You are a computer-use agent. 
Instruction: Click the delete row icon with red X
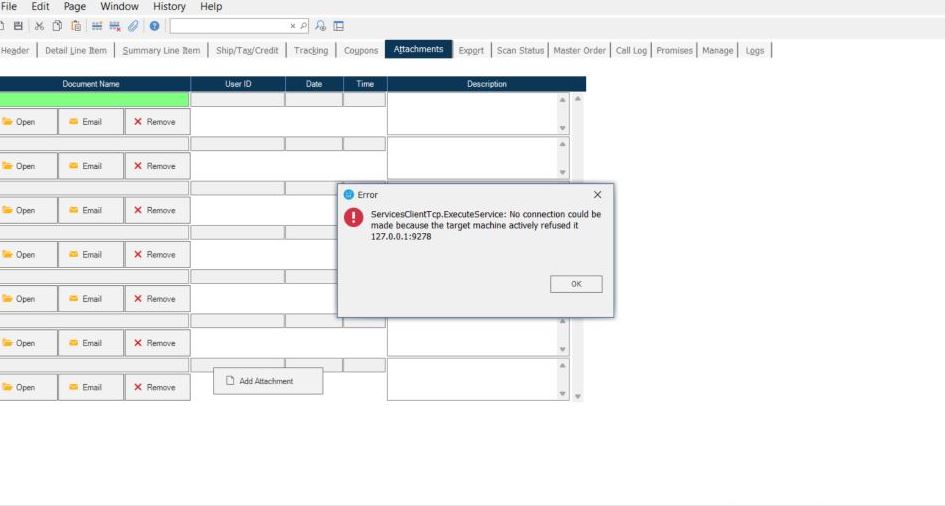[x=115, y=26]
